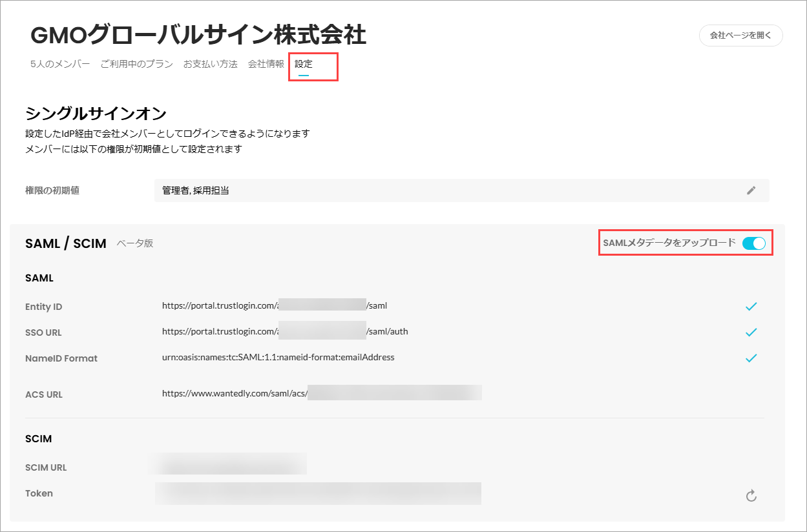This screenshot has height=532, width=807.
Task: Click the GMOグローバルサイン株式会社 company title
Action: click(198, 36)
